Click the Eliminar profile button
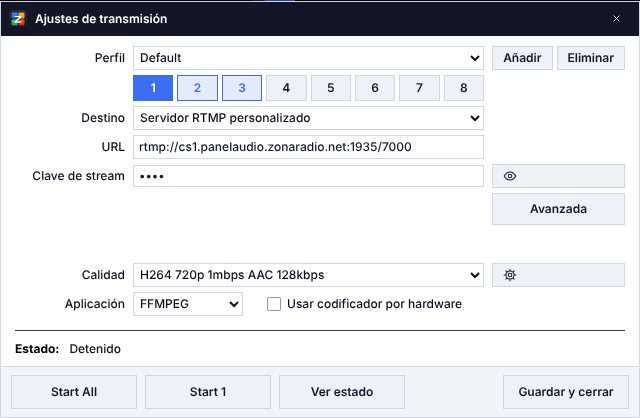The width and height of the screenshot is (640, 418). pyautogui.click(x=591, y=58)
